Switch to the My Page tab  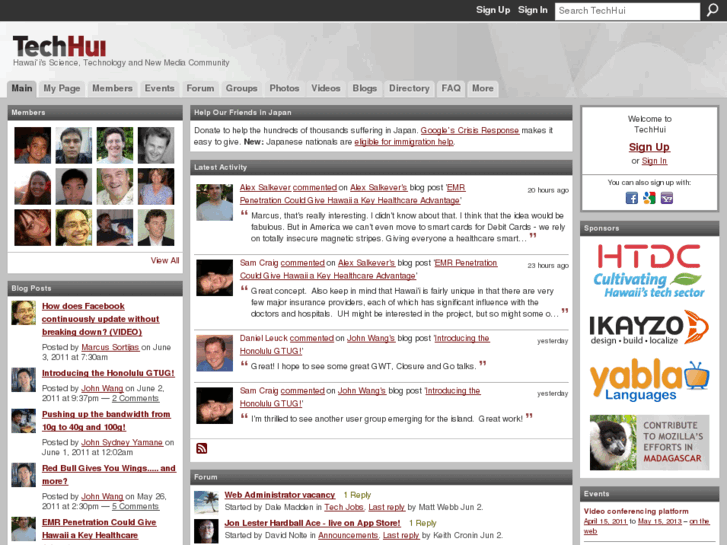[x=62, y=88]
